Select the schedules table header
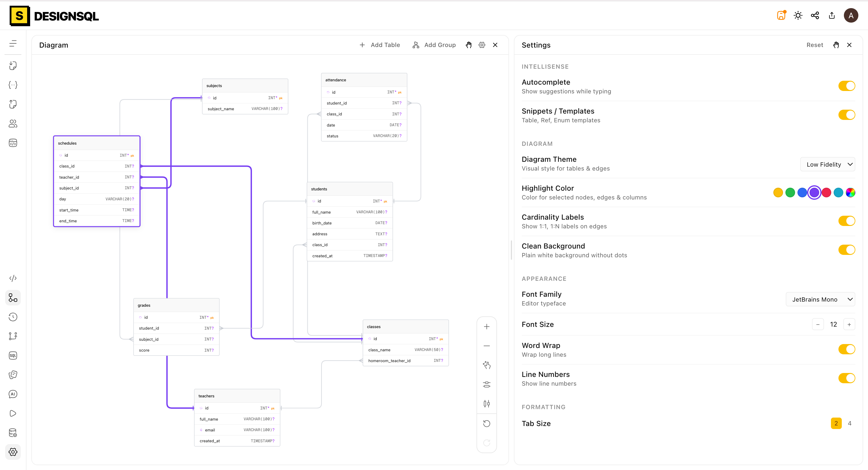Viewport: 868px width, 470px height. (97, 143)
